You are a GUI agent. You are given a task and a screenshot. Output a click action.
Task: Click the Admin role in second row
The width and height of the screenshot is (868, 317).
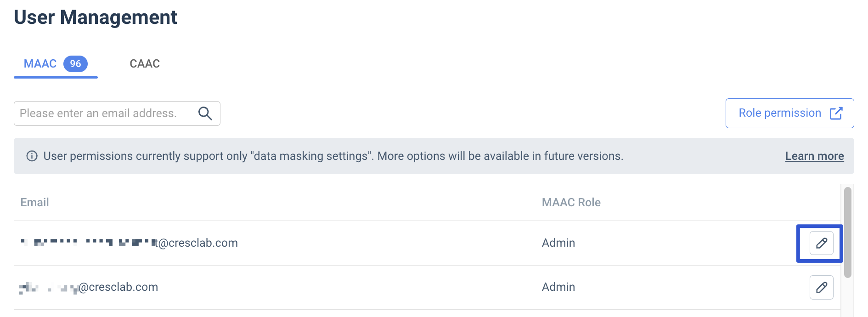[558, 287]
